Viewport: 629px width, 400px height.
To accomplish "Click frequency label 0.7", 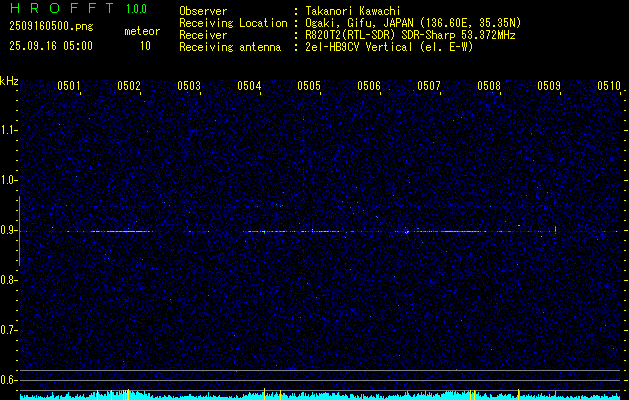I will [x=8, y=330].
